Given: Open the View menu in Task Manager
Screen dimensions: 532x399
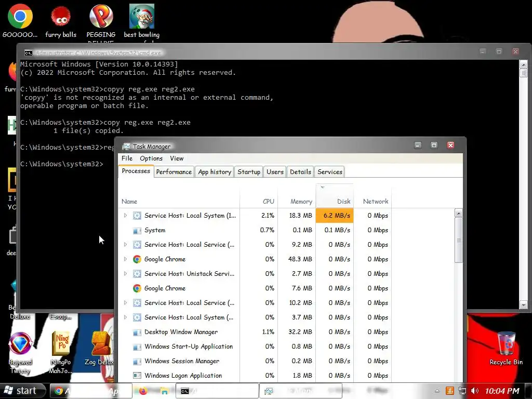Looking at the screenshot, I should click(177, 158).
